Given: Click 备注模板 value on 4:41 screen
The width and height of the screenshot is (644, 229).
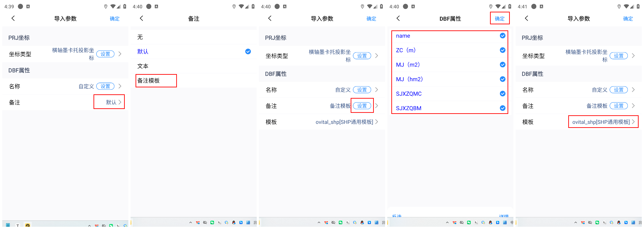Looking at the screenshot, I should pos(597,106).
